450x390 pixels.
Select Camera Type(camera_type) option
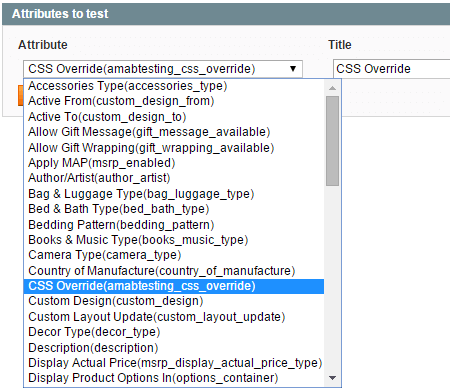point(174,255)
